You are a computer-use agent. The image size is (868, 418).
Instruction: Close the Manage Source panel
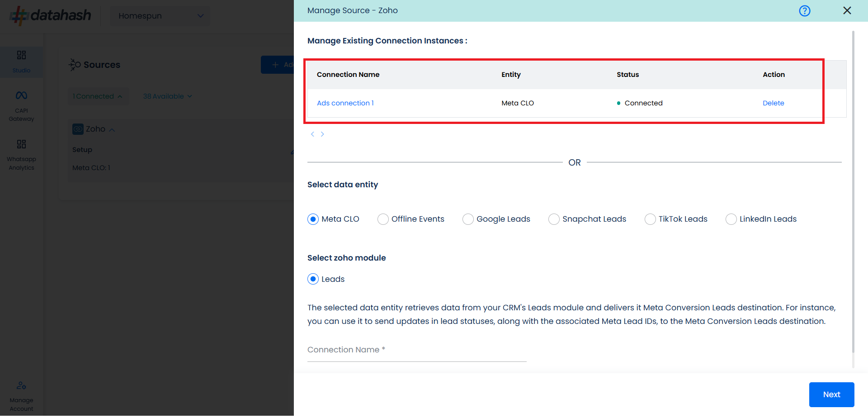coord(847,10)
